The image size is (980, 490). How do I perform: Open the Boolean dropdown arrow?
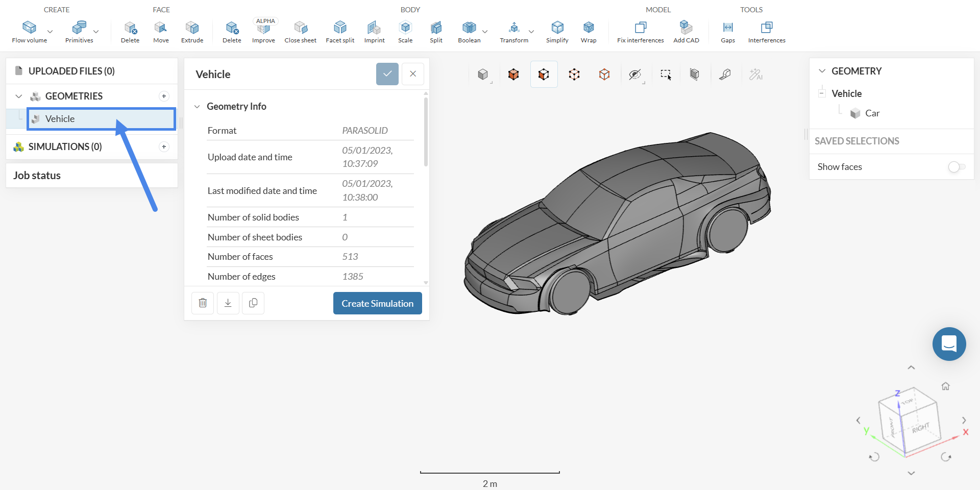pos(485,32)
